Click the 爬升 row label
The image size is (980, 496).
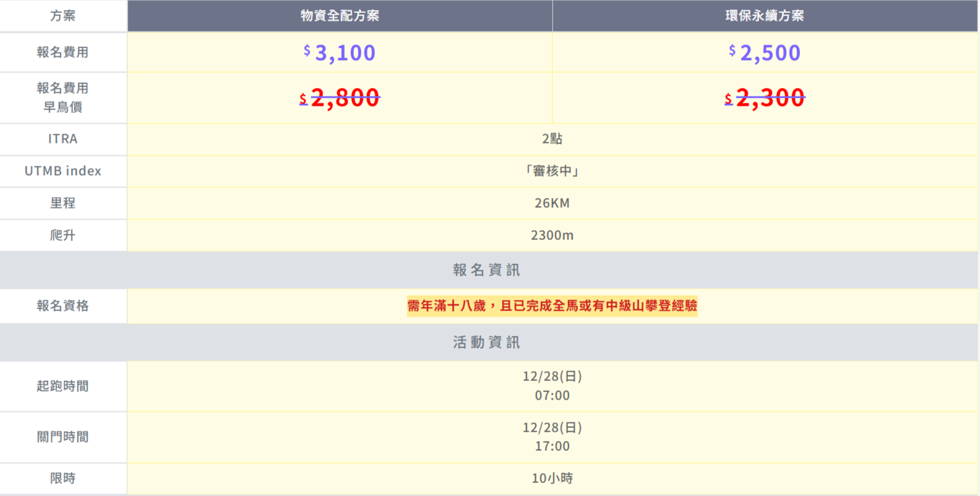(x=63, y=236)
